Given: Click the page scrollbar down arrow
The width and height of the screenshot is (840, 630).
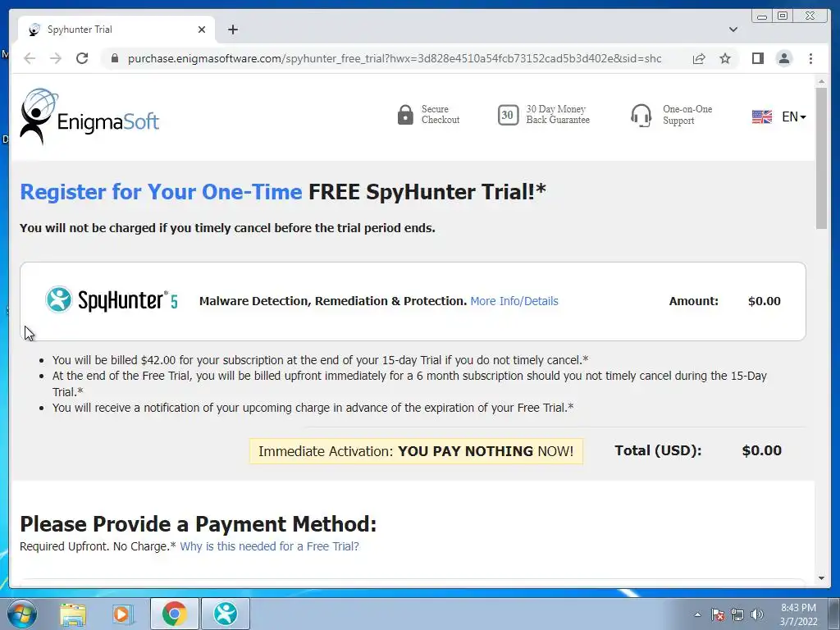Looking at the screenshot, I should 821,578.
